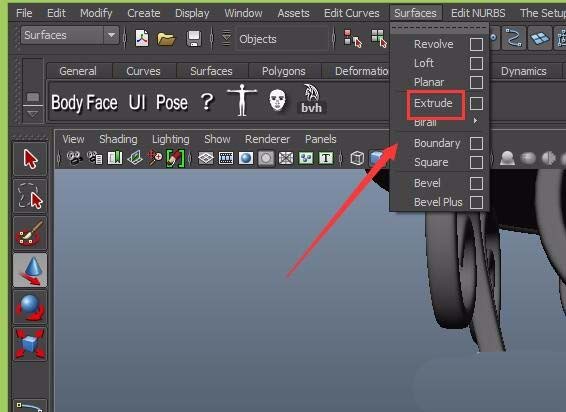The height and width of the screenshot is (412, 566).
Task: Open the panel Shading menu
Action: point(118,139)
